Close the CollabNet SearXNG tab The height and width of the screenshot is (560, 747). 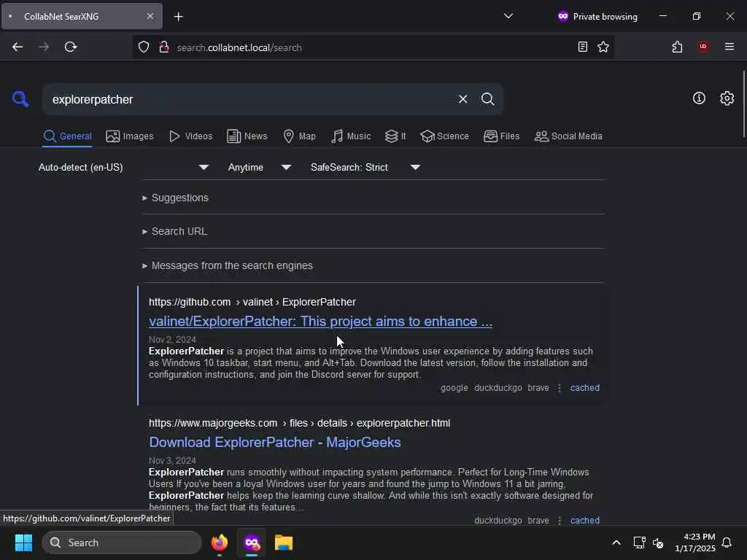(150, 16)
